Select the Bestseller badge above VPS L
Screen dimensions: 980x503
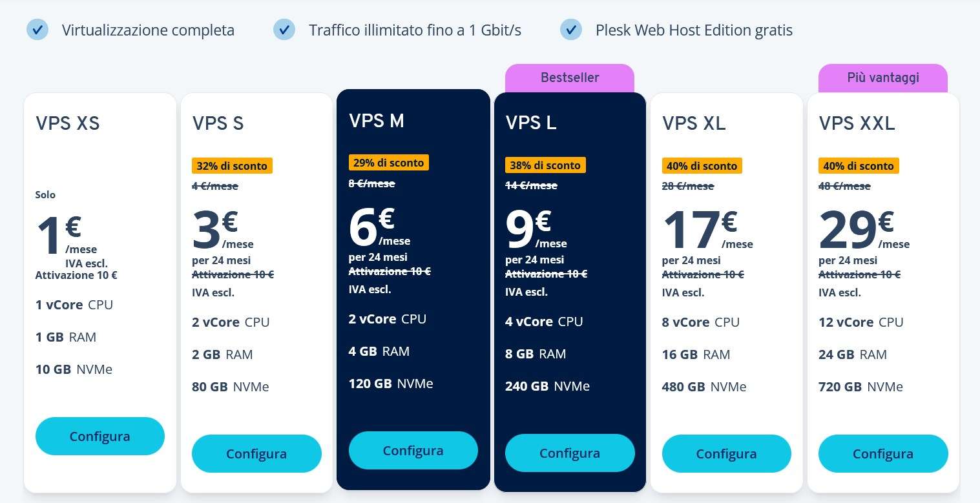click(x=570, y=78)
